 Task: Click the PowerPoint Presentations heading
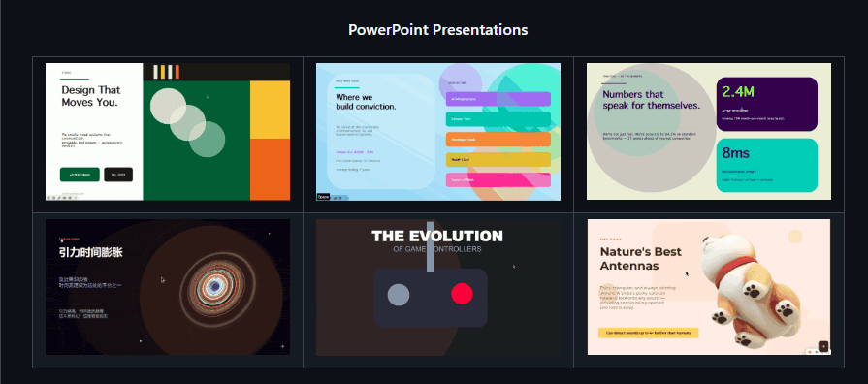[437, 29]
